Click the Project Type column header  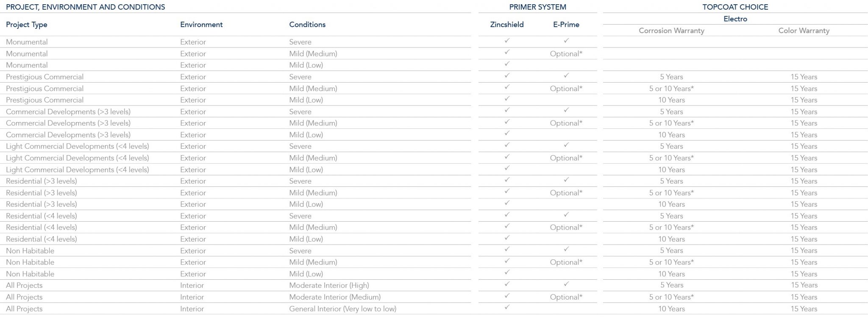pos(27,25)
